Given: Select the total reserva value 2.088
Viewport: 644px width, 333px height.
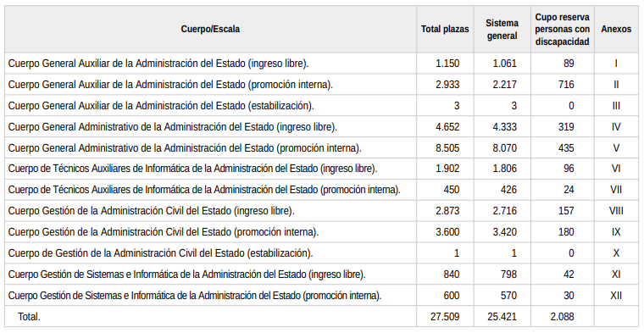Looking at the screenshot, I should point(562,317).
